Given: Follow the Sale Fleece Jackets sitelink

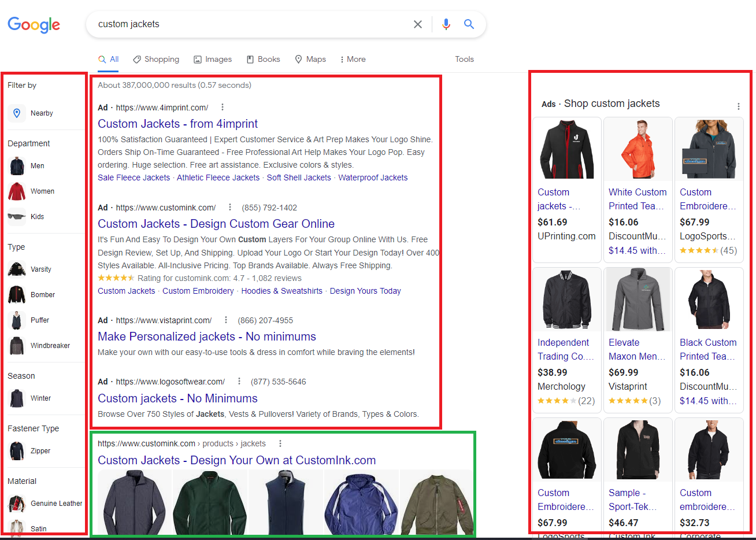Looking at the screenshot, I should tap(134, 177).
